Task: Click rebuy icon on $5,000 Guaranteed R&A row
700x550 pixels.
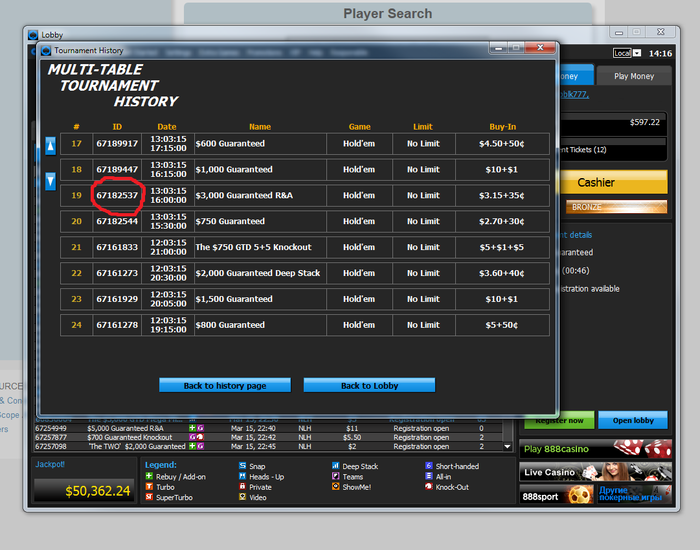Action: (x=192, y=428)
